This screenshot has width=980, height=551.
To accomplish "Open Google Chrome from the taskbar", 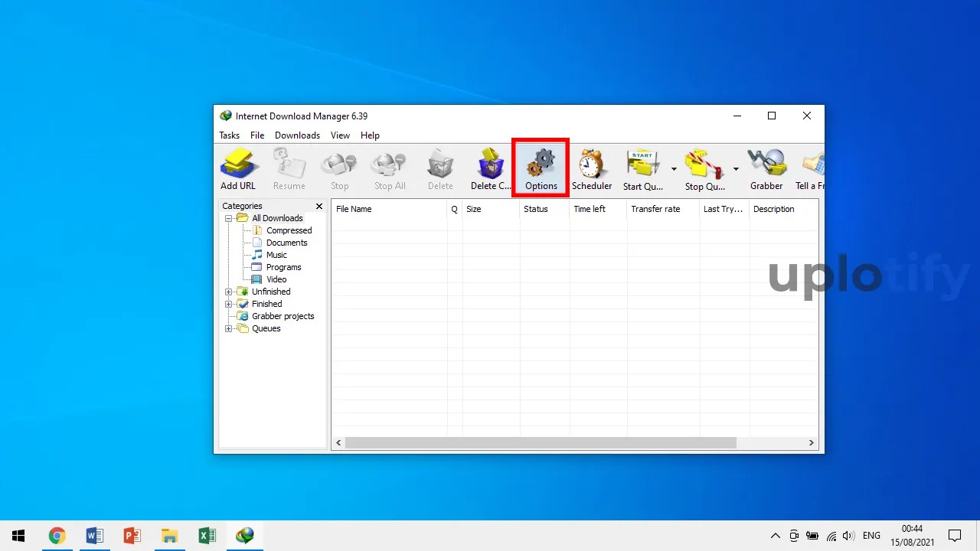I will [x=57, y=535].
